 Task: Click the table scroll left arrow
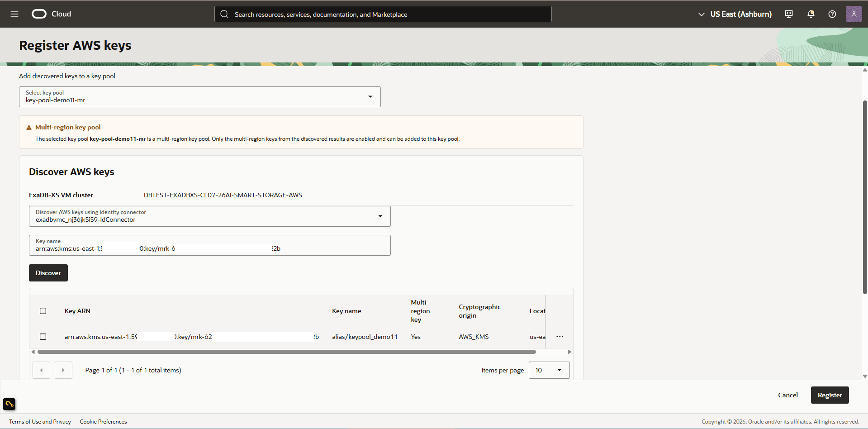tap(33, 352)
